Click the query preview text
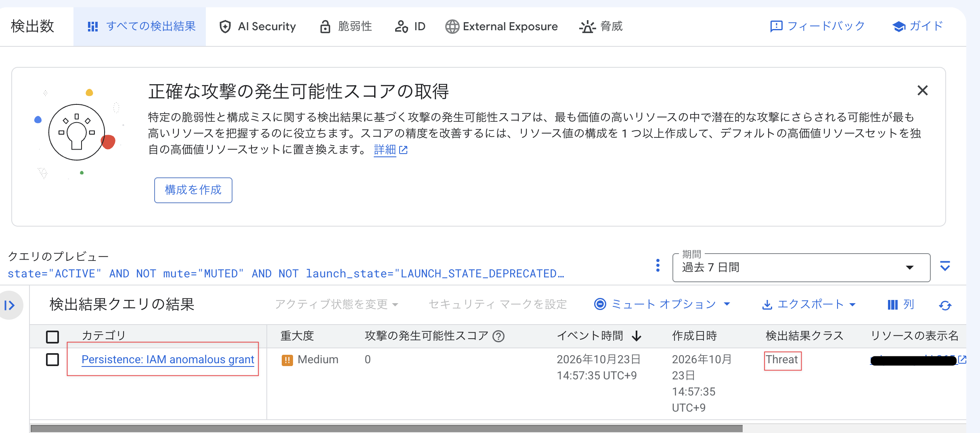This screenshot has height=433, width=980. [286, 274]
